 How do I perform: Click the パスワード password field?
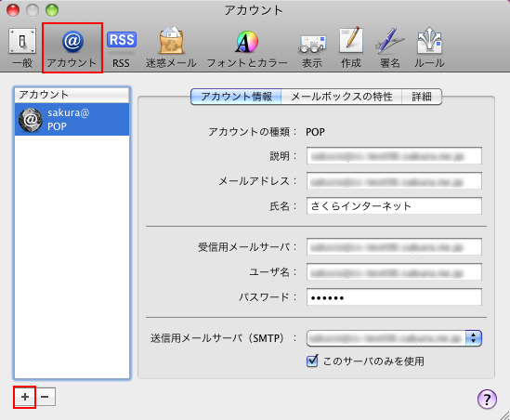(394, 297)
